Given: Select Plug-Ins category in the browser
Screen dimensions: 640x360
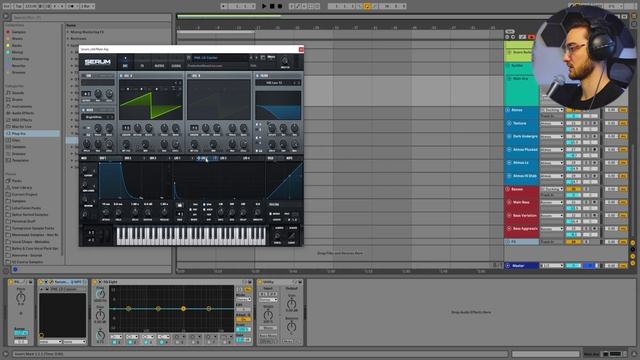Looking at the screenshot, I should [32, 133].
